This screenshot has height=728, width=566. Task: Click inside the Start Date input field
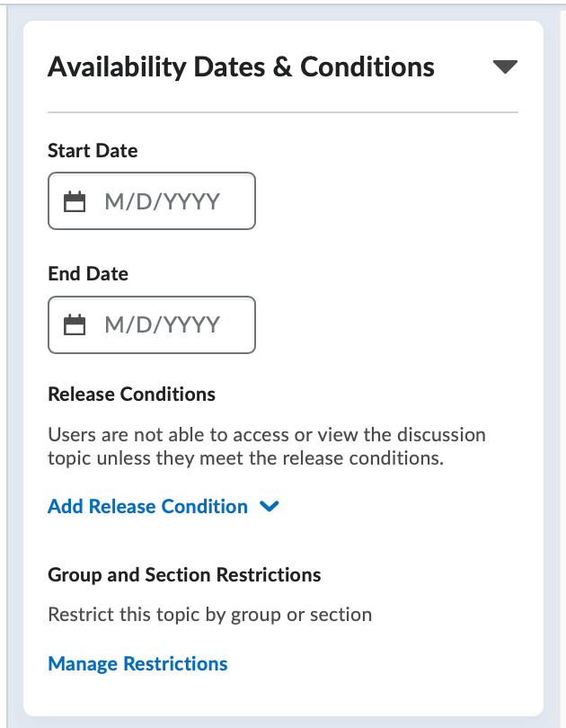click(x=171, y=200)
